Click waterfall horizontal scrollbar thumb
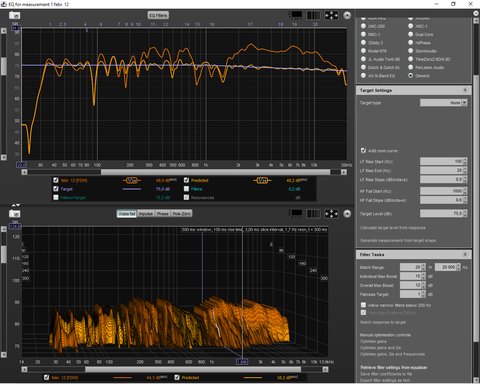 point(193,369)
